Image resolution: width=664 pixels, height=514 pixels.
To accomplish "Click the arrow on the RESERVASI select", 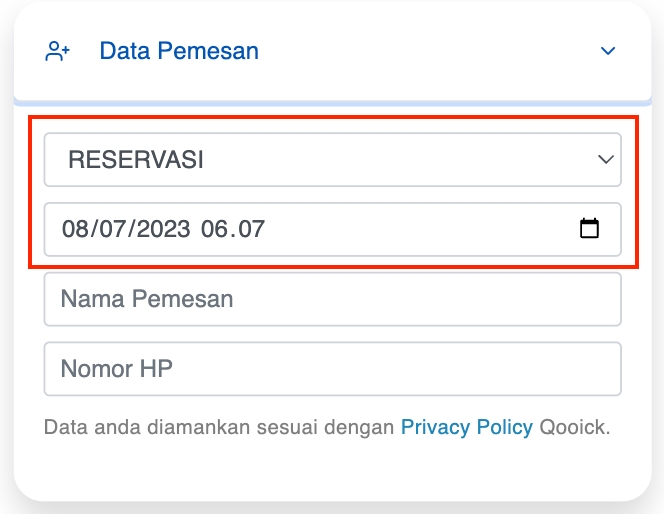I will pos(606,160).
